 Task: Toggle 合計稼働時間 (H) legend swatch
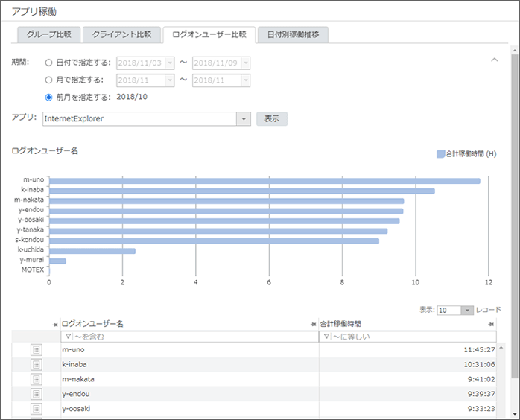[x=440, y=154]
